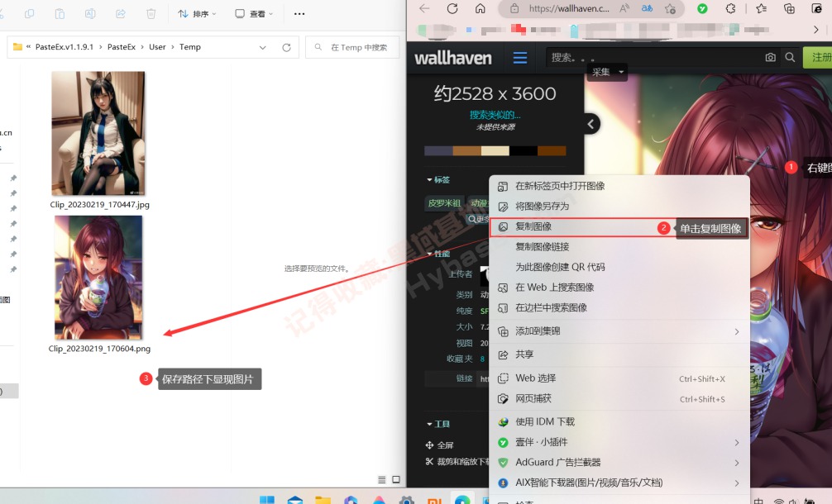Viewport: 832px width, 504px height.
Task: Click the camera image-search icon
Action: pos(770,58)
